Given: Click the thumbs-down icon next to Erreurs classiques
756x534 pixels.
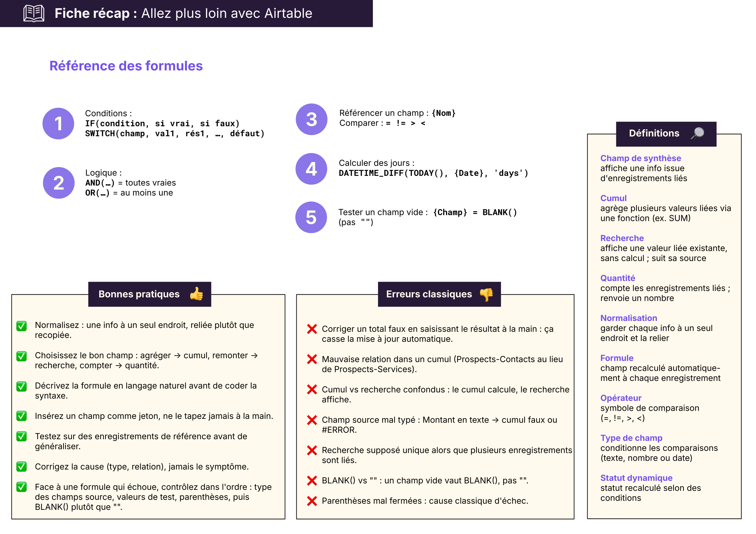Looking at the screenshot, I should (486, 294).
